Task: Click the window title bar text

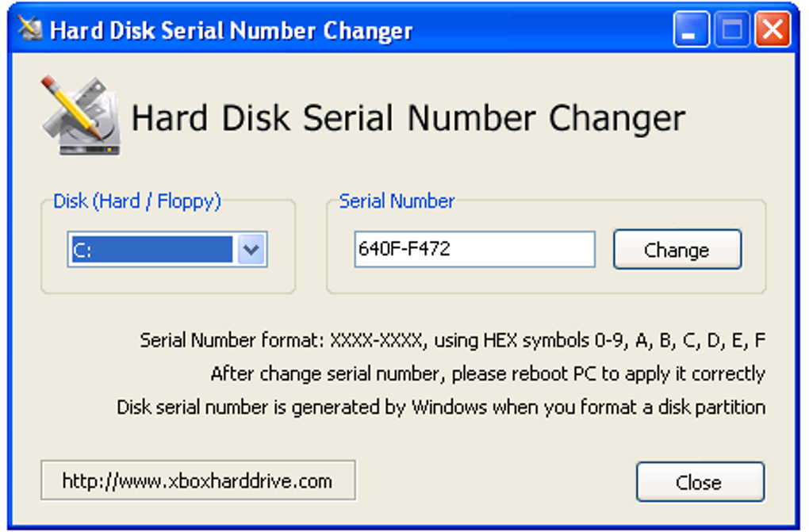Action: (x=231, y=31)
